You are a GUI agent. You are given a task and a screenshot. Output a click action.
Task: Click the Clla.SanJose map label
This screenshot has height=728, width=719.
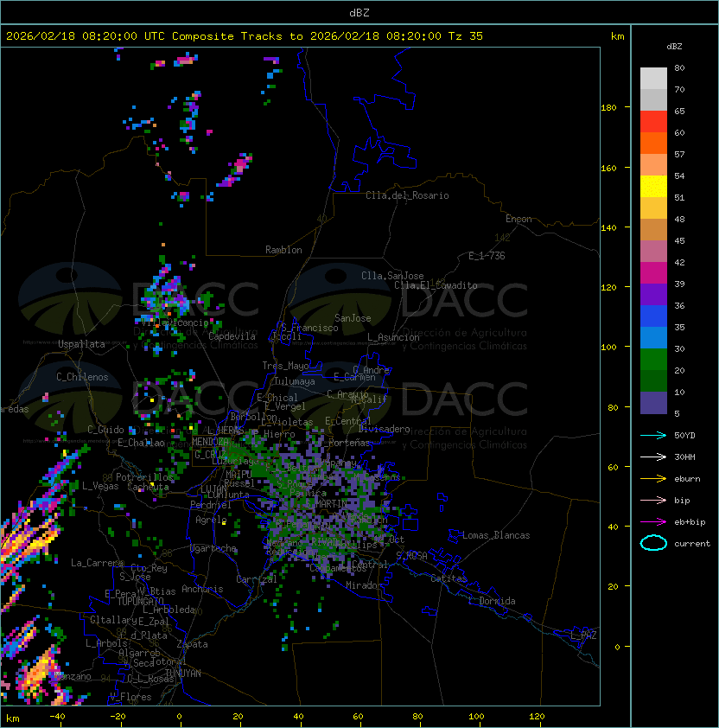click(x=392, y=276)
